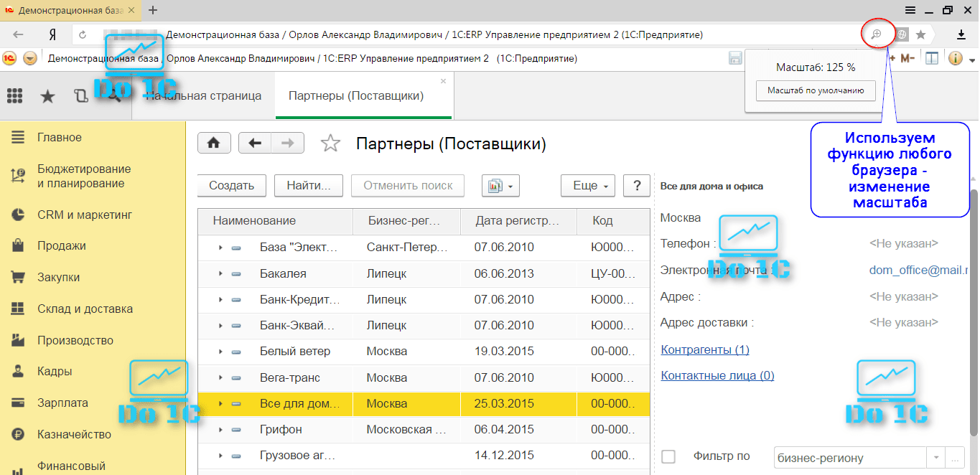
Task: Click the browser bookmark star icon
Action: pos(920,34)
